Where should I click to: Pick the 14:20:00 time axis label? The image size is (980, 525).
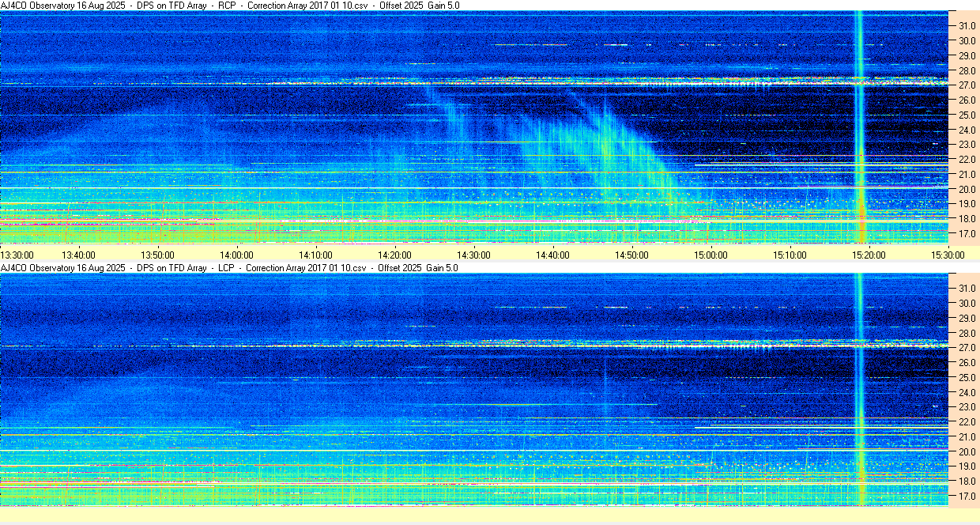pos(394,255)
